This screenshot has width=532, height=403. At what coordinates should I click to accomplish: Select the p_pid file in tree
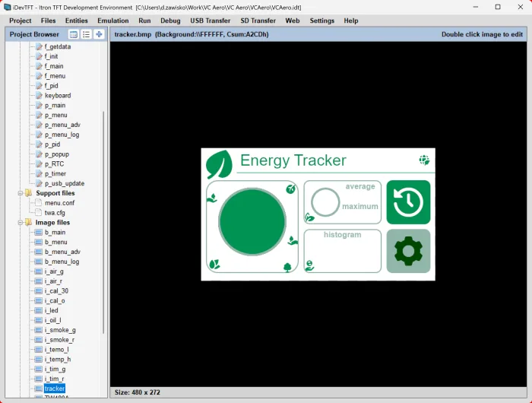[52, 144]
